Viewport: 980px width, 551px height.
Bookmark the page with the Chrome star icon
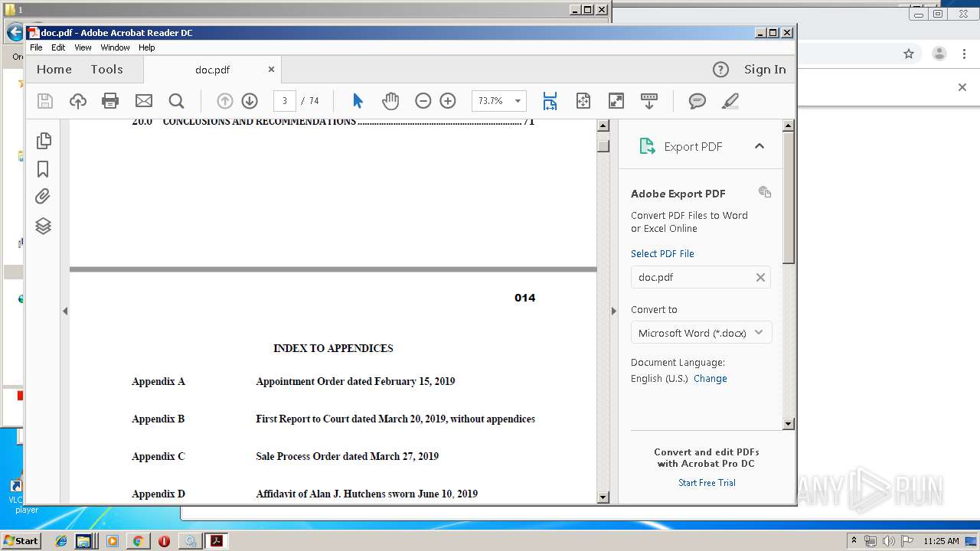(909, 54)
